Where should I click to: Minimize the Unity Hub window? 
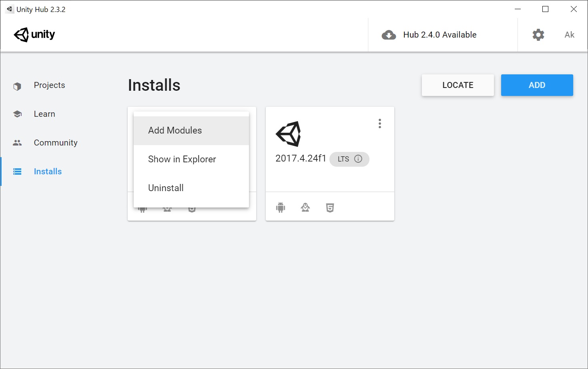tap(518, 9)
